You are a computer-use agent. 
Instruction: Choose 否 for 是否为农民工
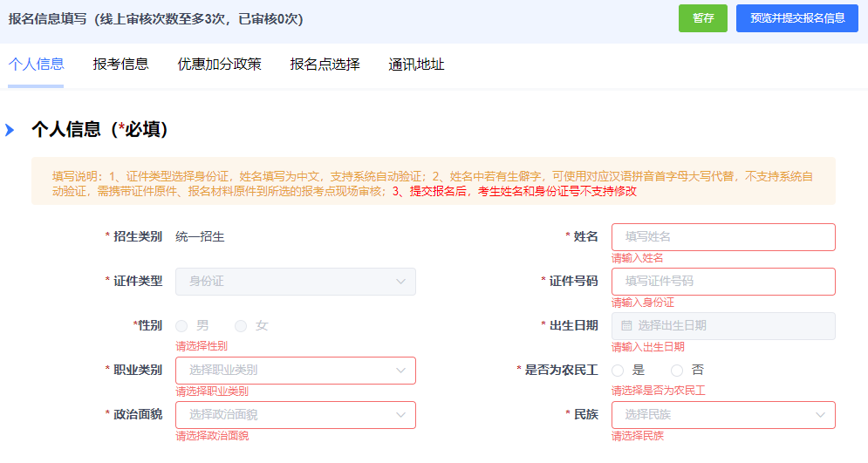(x=677, y=371)
